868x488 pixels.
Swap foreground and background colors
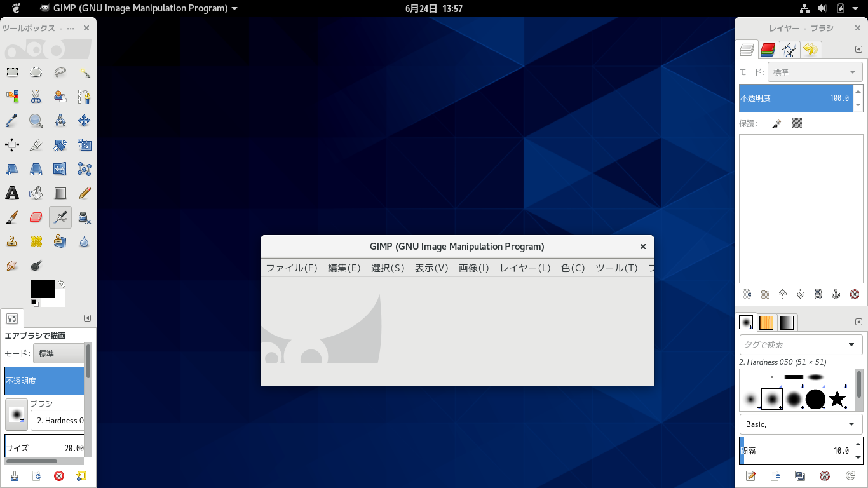[62, 284]
